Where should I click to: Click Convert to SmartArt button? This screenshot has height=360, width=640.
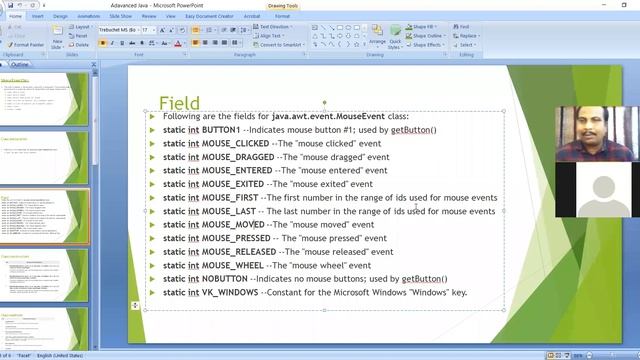(x=278, y=45)
